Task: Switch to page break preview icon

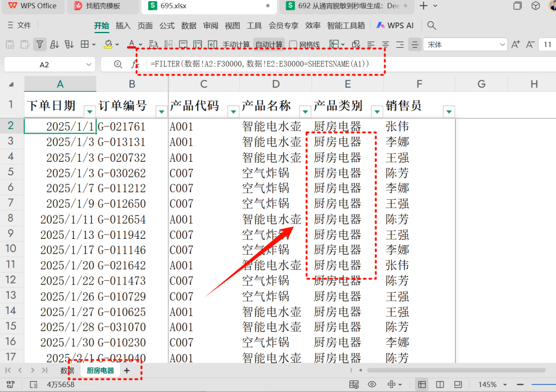Action: (440, 384)
